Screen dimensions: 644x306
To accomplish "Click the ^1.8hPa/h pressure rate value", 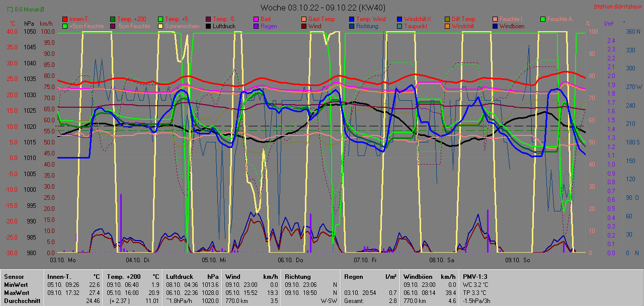I will (180, 300).
